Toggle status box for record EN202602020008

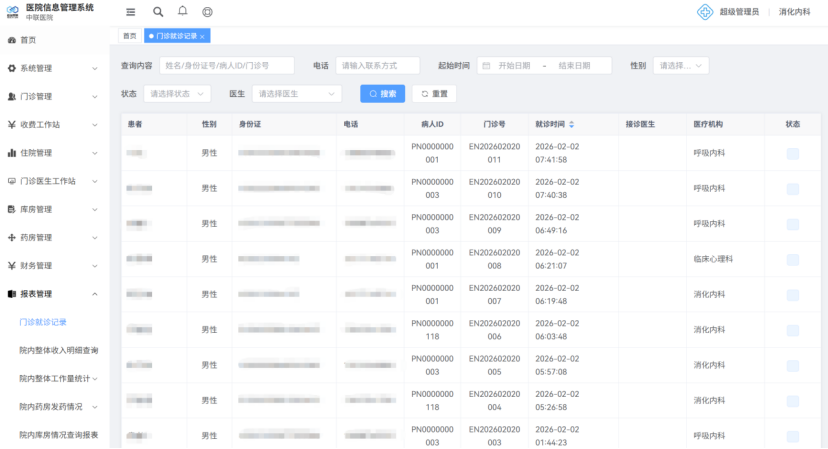792,259
